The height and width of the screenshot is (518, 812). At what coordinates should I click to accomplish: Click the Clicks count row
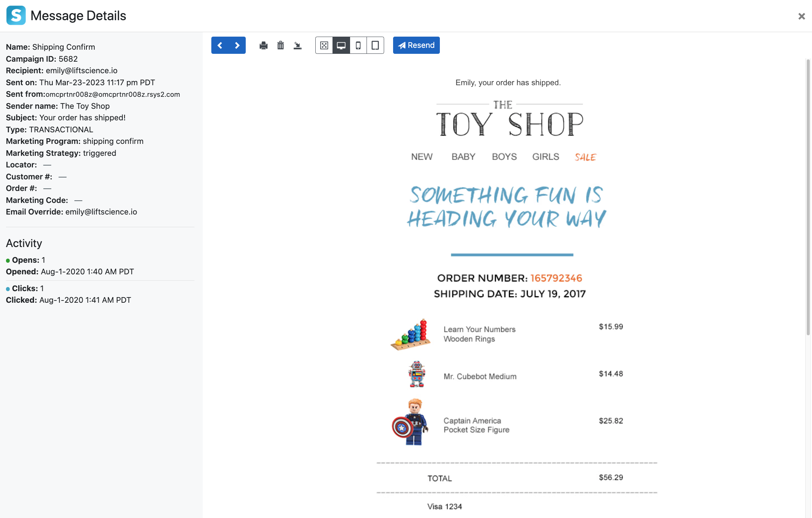[x=25, y=289]
